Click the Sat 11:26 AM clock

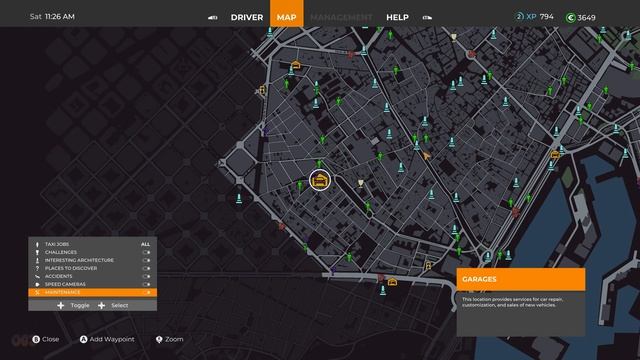52,17
